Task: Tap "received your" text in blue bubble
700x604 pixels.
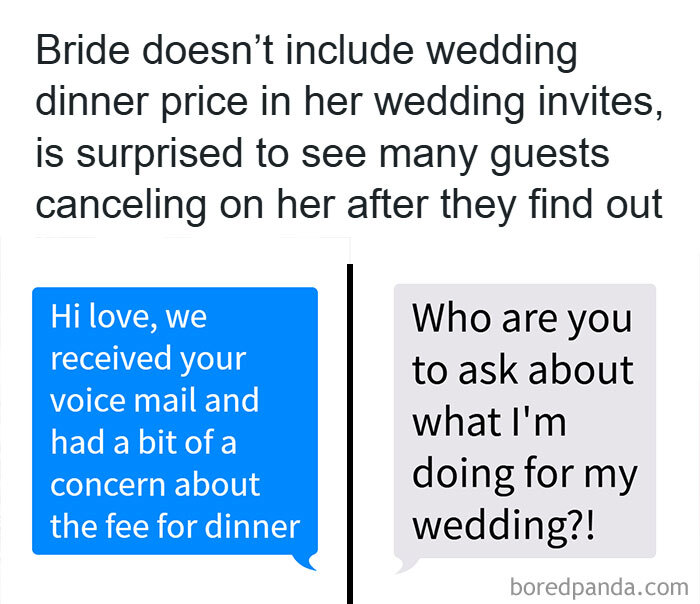Action: pos(148,359)
